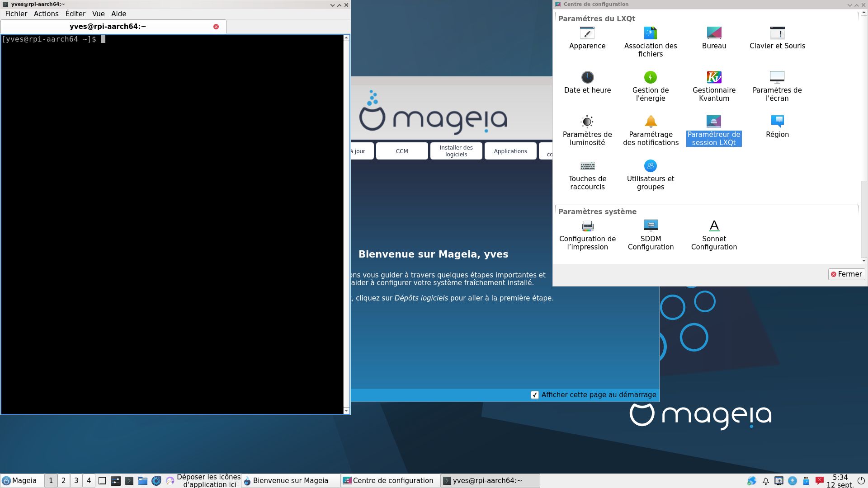
Task: Toggle 'Afficher cette page au démarrage' checkbox
Action: 535,395
